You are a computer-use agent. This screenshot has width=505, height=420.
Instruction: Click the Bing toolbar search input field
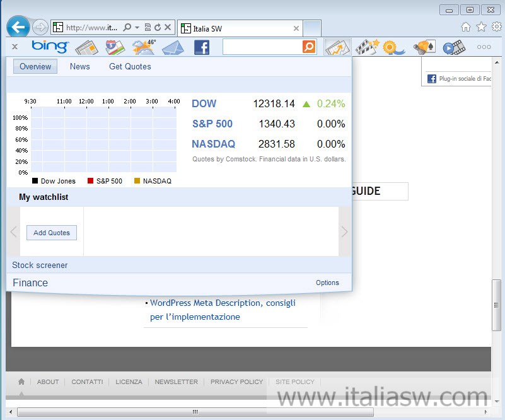tap(262, 47)
